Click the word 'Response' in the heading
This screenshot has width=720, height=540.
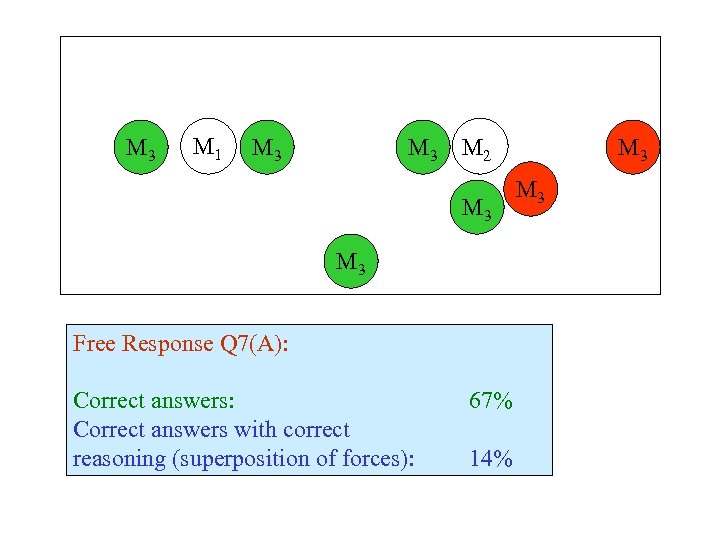point(165,344)
